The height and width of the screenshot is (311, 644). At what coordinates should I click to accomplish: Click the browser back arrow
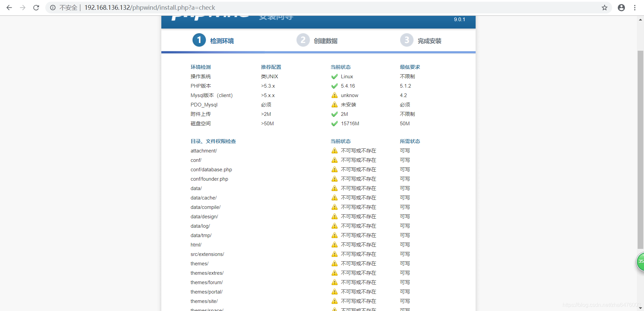[9, 7]
